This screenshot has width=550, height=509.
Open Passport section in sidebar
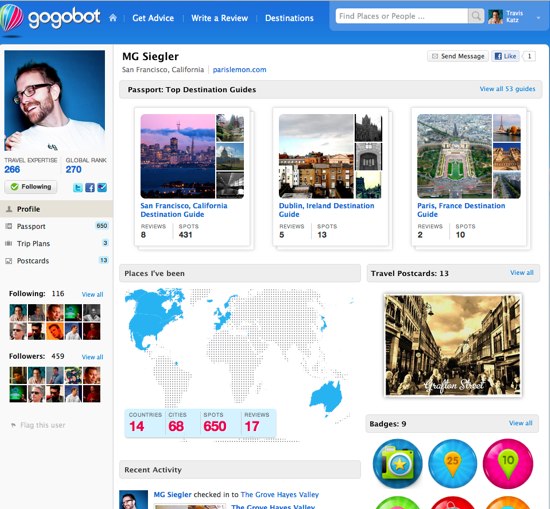point(56,226)
